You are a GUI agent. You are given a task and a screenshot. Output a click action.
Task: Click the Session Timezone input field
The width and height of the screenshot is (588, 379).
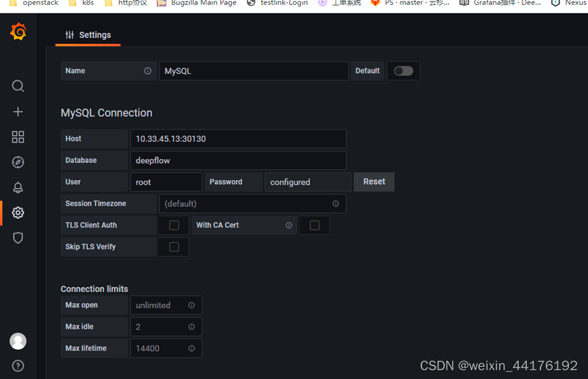click(x=253, y=204)
